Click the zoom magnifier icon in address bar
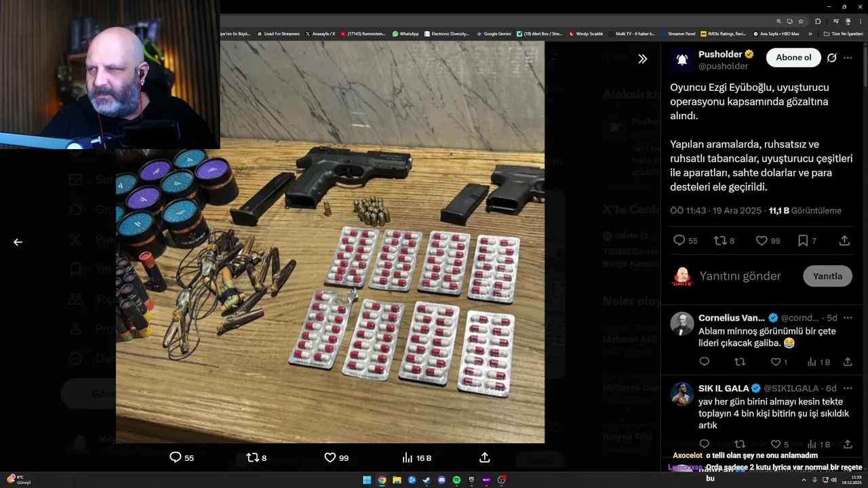The height and width of the screenshot is (488, 868). click(x=779, y=21)
